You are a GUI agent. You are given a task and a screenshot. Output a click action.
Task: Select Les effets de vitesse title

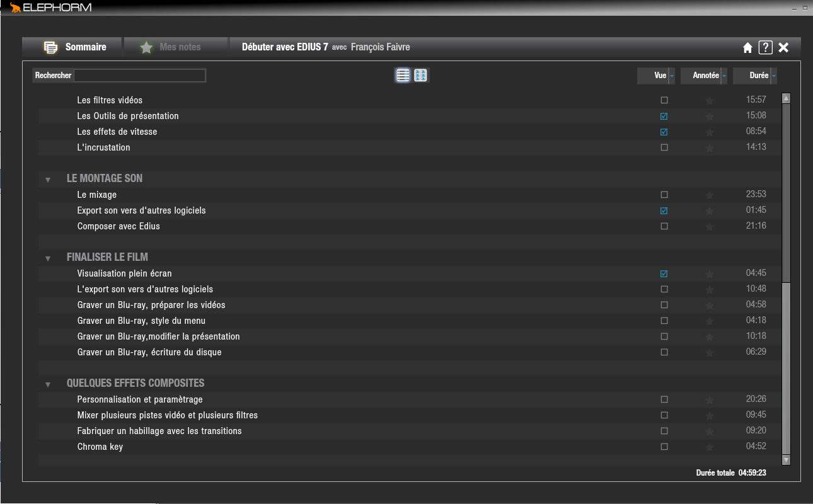[117, 132]
